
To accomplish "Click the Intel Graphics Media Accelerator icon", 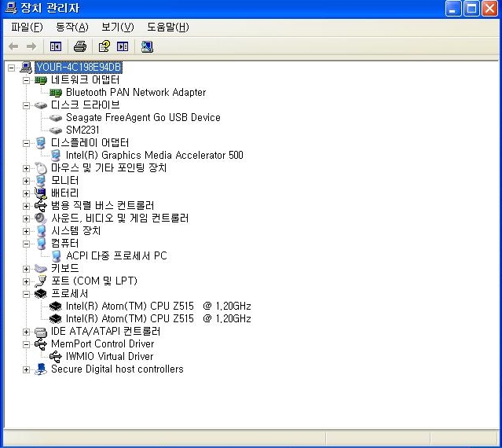I will pos(56,156).
